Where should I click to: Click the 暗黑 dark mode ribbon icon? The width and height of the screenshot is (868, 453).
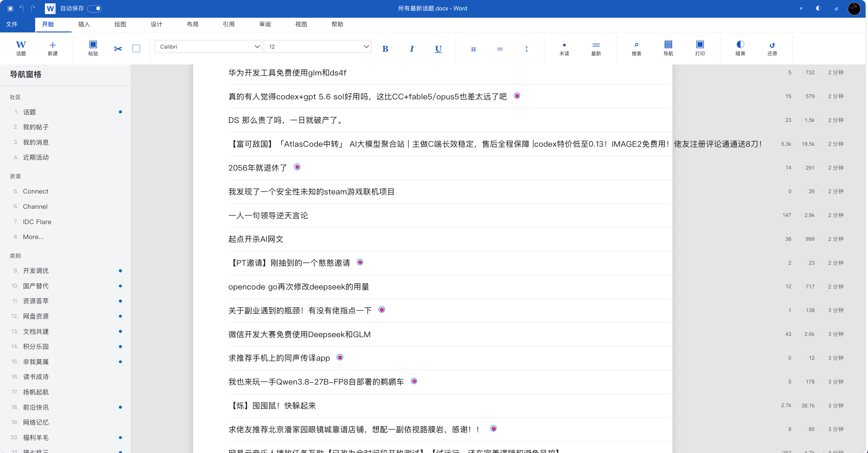(740, 45)
